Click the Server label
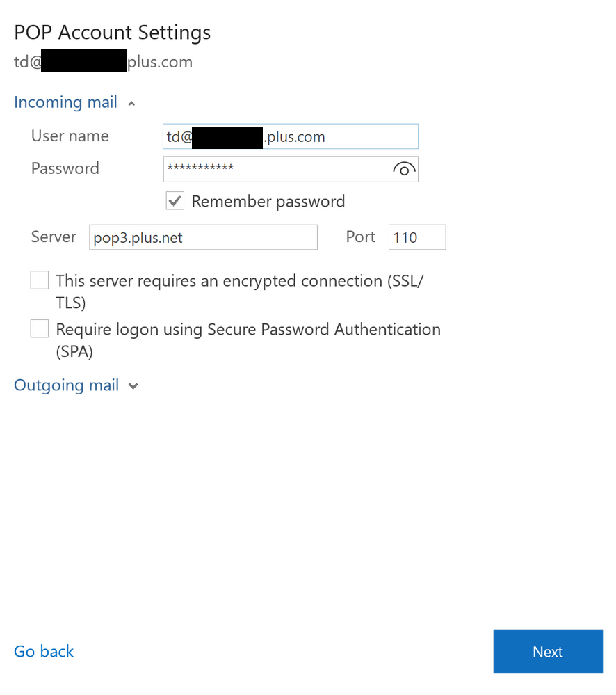 pos(53,237)
